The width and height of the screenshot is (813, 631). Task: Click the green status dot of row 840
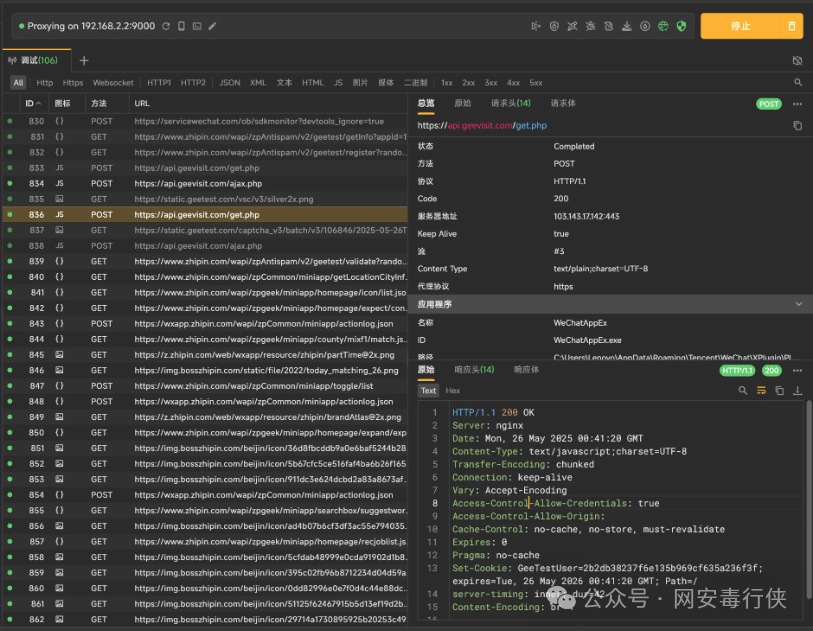point(10,277)
